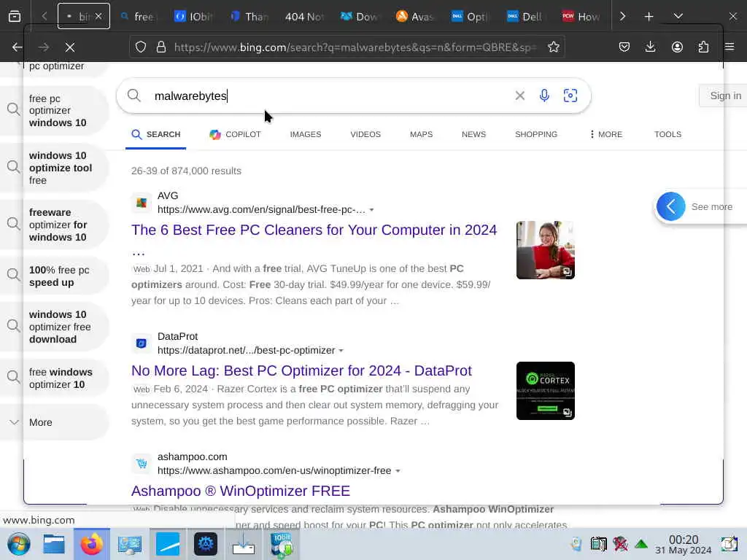Viewport: 747px width, 560px height.
Task: Select suggestion free windows optimizer 10
Action: [x=54, y=378]
